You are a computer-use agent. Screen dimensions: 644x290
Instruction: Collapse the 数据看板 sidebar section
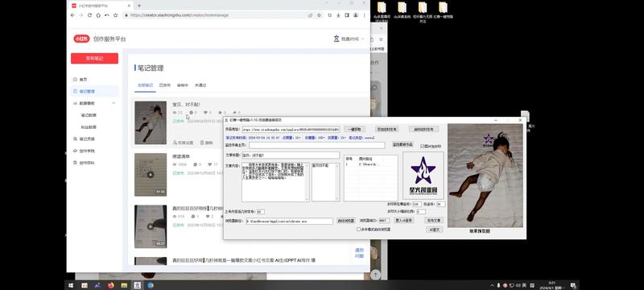click(x=114, y=103)
